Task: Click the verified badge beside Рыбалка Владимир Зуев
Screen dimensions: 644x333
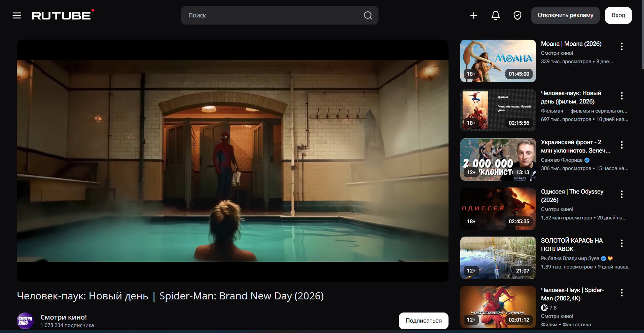Action: point(603,258)
